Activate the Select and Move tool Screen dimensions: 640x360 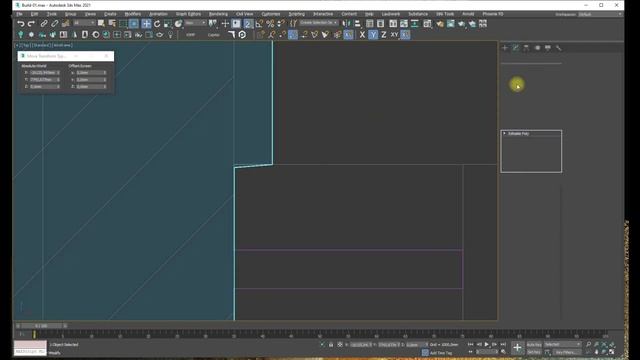coord(146,24)
